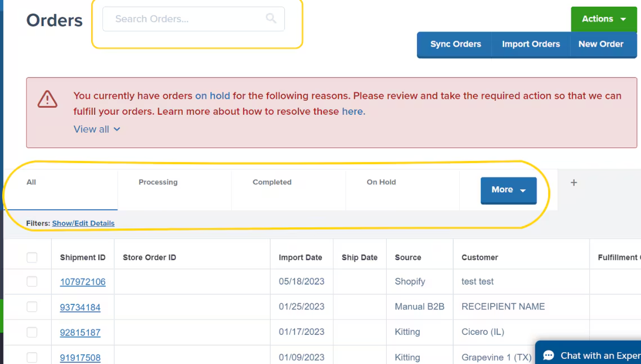
Task: Select the header checkbox to select all orders
Action: click(x=32, y=257)
